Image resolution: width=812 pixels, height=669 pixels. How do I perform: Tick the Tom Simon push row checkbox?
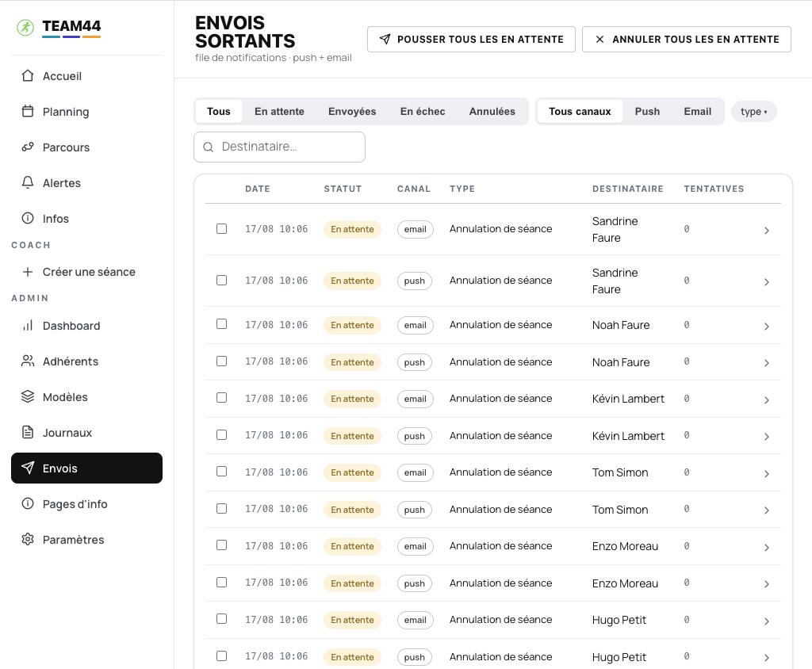[222, 508]
